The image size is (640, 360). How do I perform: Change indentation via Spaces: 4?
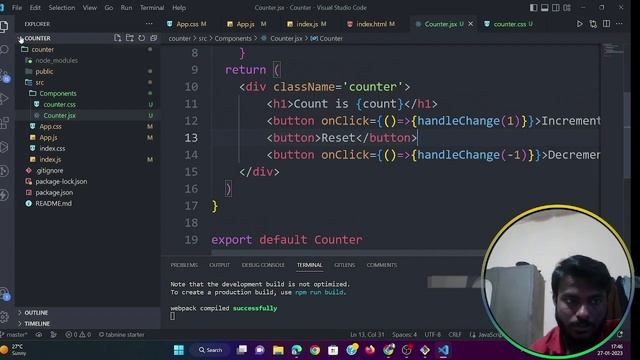click(404, 335)
